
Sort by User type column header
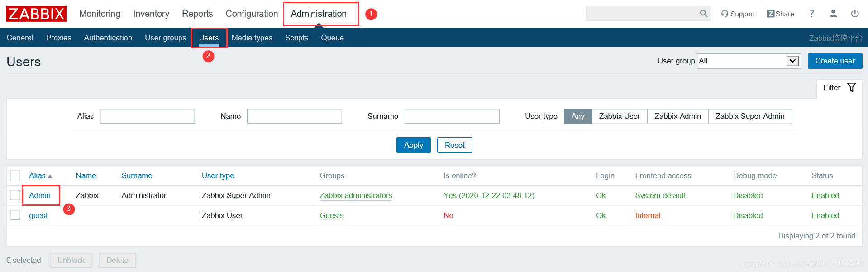pyautogui.click(x=218, y=175)
